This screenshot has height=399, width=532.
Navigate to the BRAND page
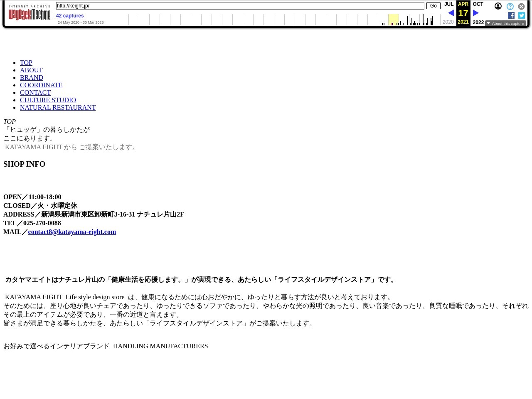point(32,78)
